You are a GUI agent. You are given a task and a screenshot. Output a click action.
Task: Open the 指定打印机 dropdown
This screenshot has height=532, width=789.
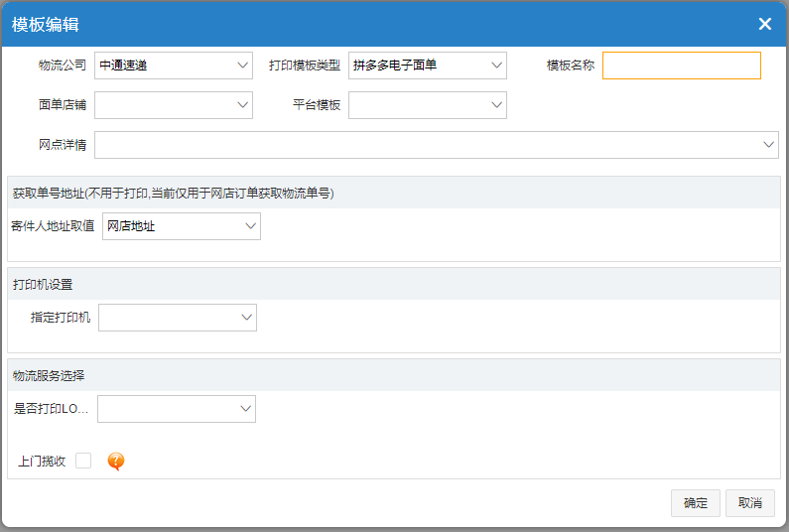coord(178,318)
